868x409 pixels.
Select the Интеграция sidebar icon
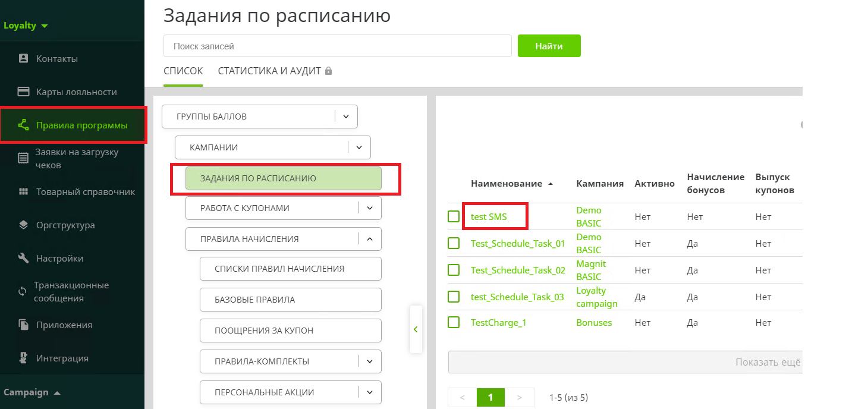tap(22, 358)
